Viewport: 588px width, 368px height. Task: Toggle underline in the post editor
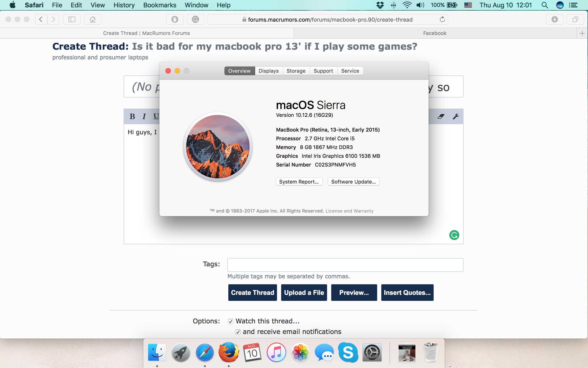coord(156,117)
